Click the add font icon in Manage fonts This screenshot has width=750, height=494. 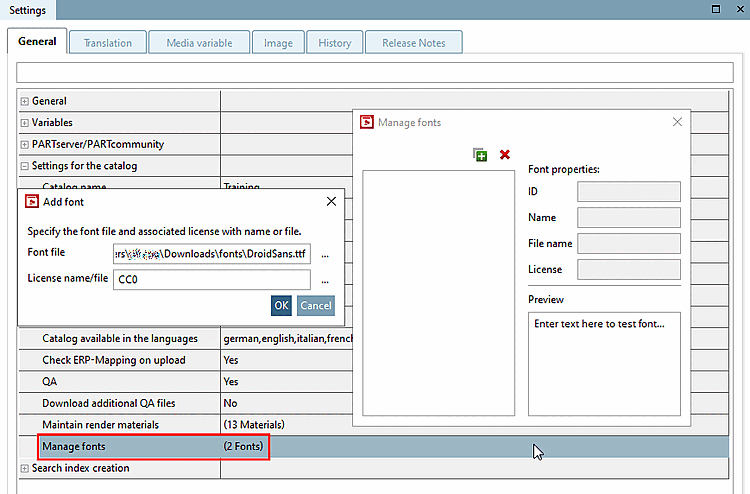point(480,154)
